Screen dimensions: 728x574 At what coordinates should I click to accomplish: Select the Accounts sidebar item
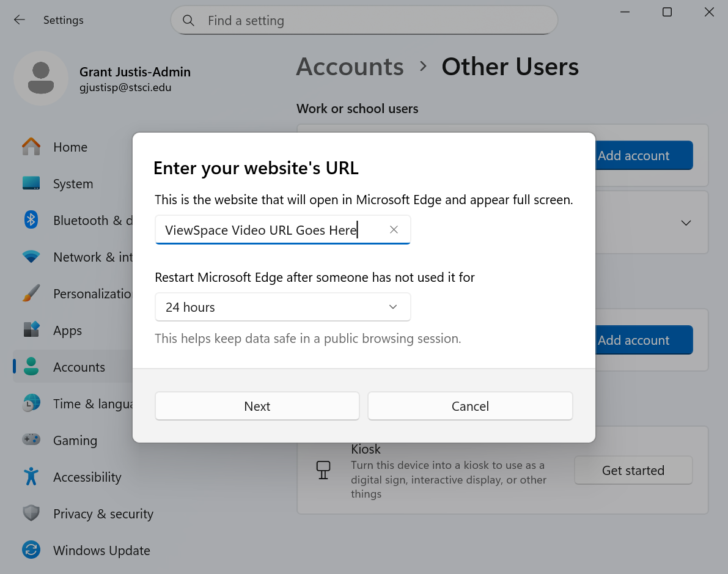tap(73, 367)
